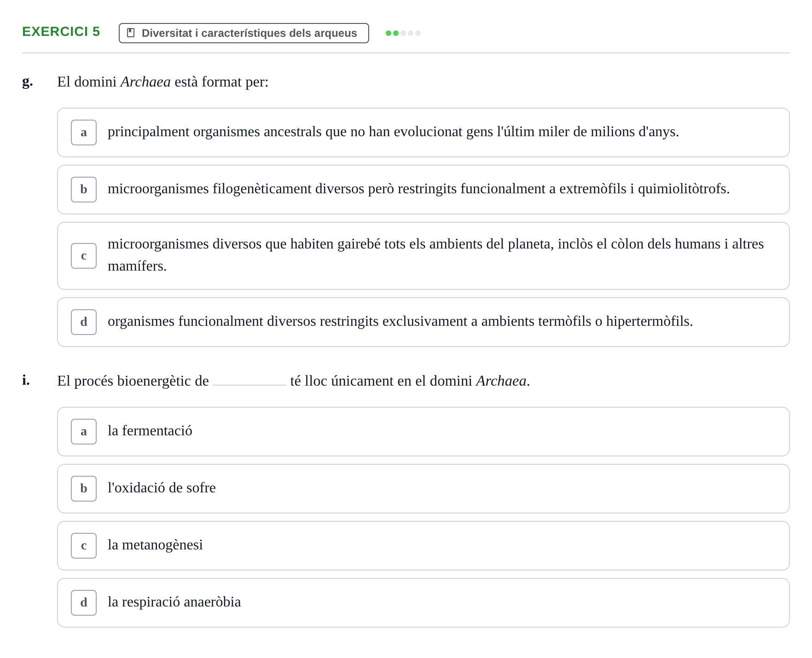Image resolution: width=812 pixels, height=658 pixels.
Task: Click the question letter 'i.' label
Action: click(26, 380)
